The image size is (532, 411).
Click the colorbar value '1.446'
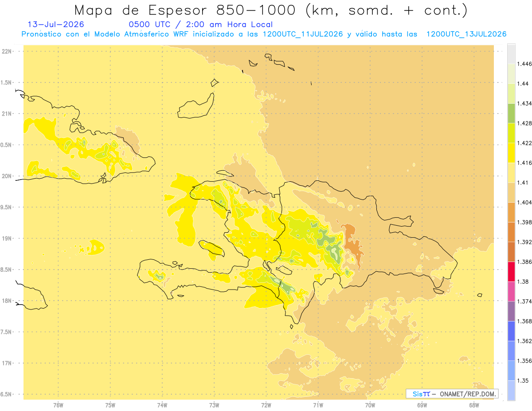pyautogui.click(x=524, y=64)
